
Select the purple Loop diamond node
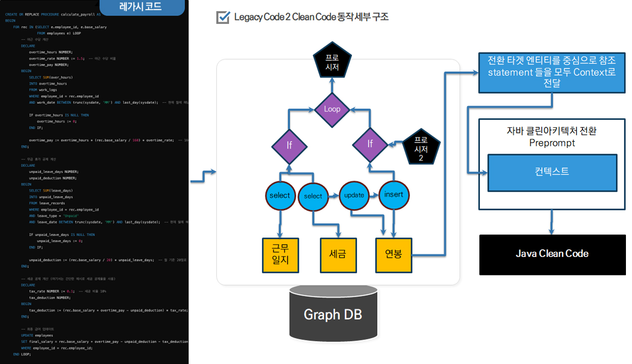(x=332, y=109)
